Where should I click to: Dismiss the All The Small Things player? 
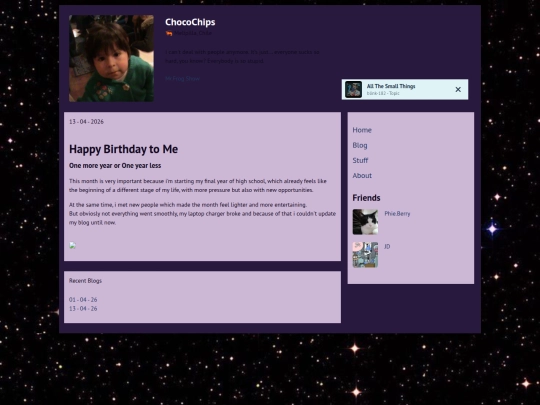pyautogui.click(x=458, y=90)
